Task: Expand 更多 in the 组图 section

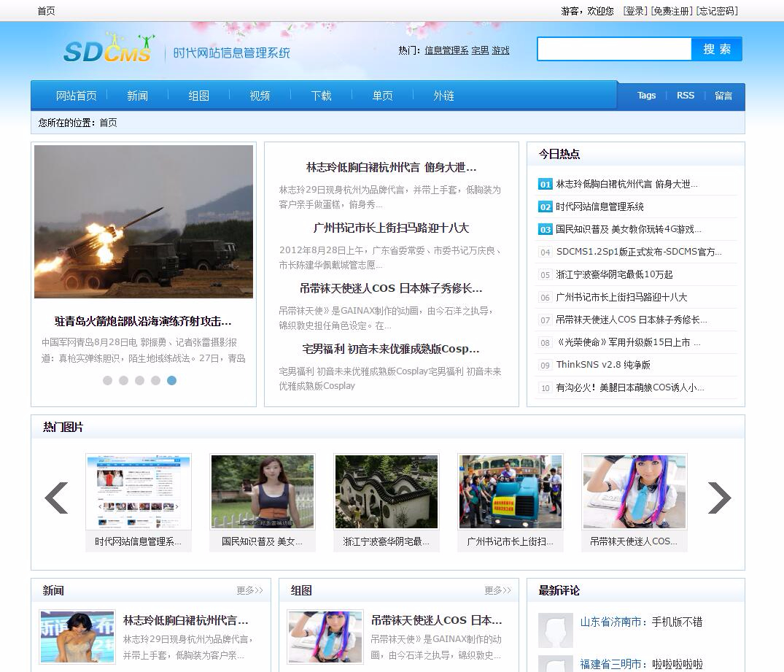Action: point(497,590)
